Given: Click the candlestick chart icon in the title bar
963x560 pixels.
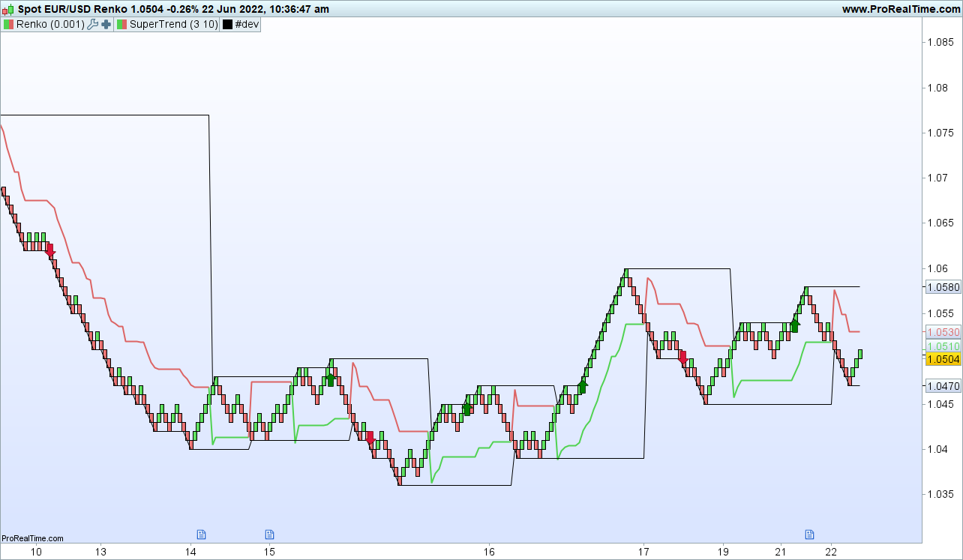Looking at the screenshot, I should point(8,10).
